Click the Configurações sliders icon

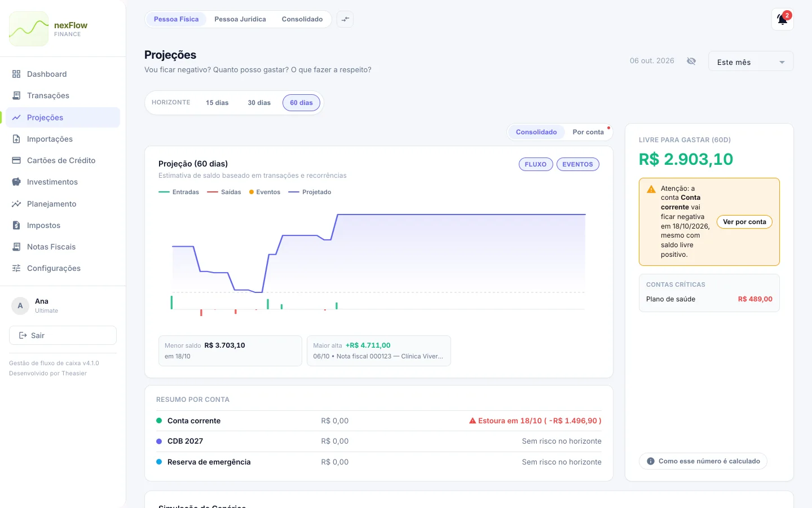[x=16, y=268]
